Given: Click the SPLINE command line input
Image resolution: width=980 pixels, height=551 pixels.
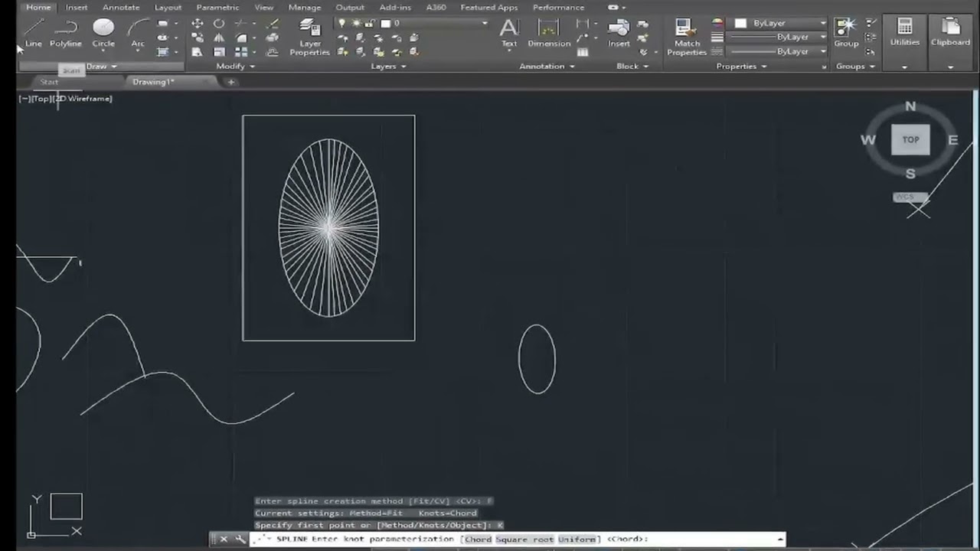Looking at the screenshot, I should (x=517, y=540).
